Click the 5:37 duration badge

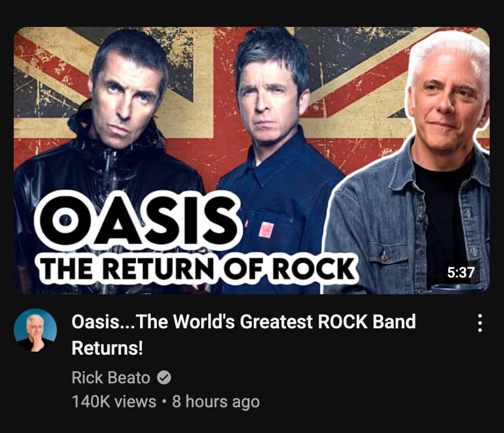pyautogui.click(x=461, y=272)
